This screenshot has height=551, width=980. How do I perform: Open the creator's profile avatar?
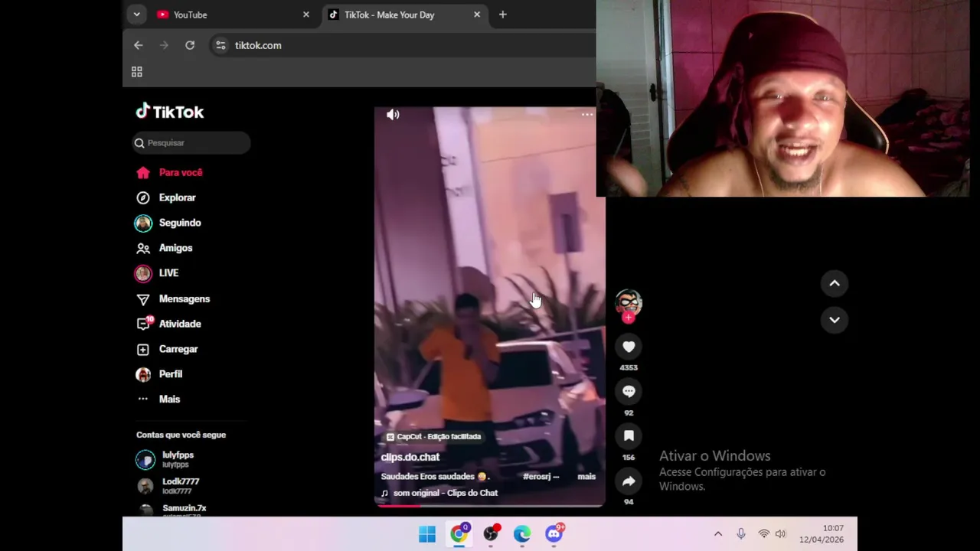[629, 302]
